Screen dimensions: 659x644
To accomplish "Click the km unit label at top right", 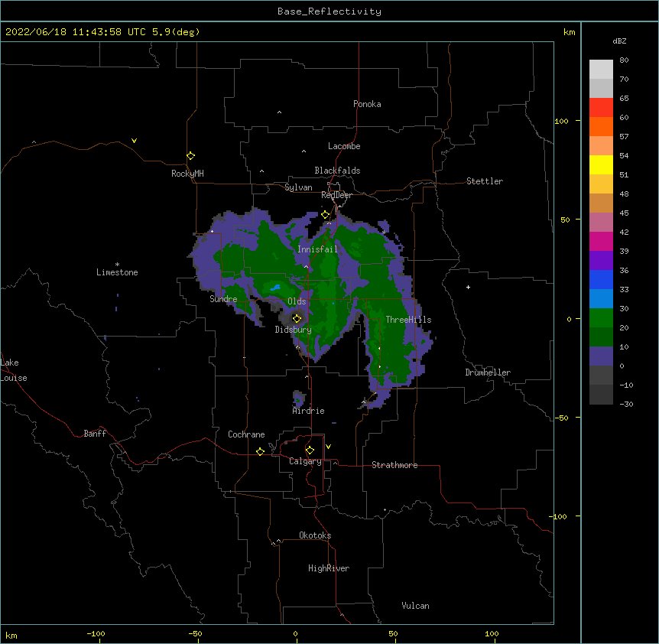I will pos(570,32).
